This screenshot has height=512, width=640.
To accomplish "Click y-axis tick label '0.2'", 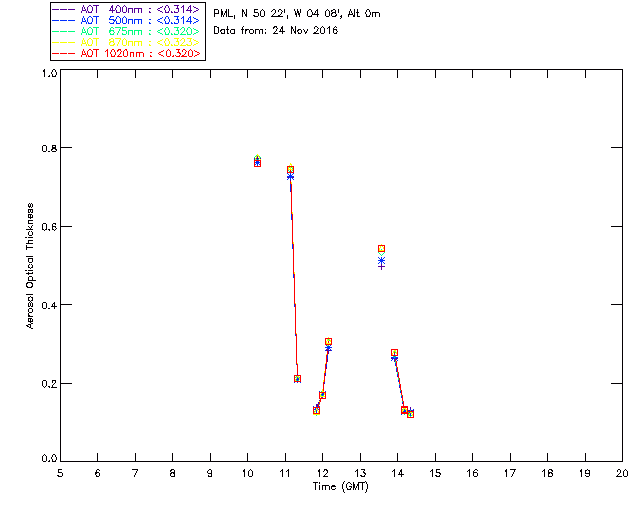I will point(49,383).
